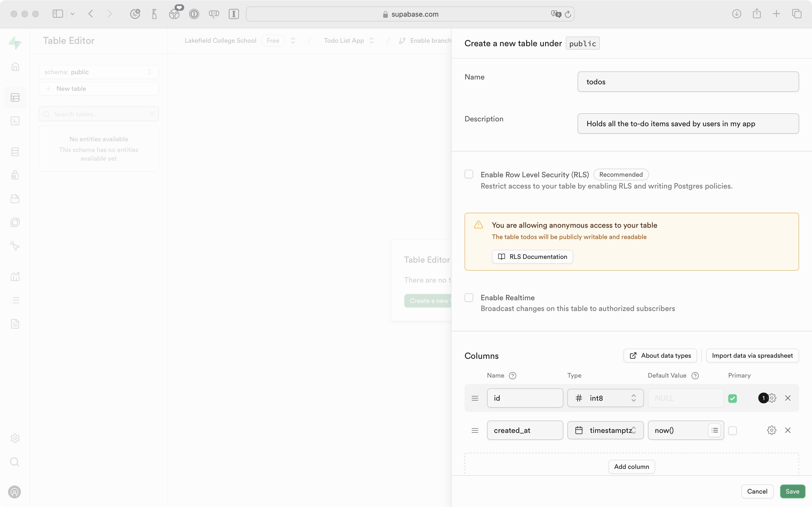Enable Row Level Security for the table

click(469, 174)
